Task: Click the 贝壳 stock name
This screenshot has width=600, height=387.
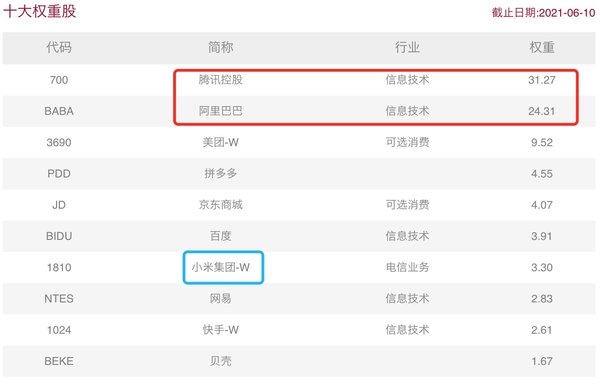Action: point(220,361)
